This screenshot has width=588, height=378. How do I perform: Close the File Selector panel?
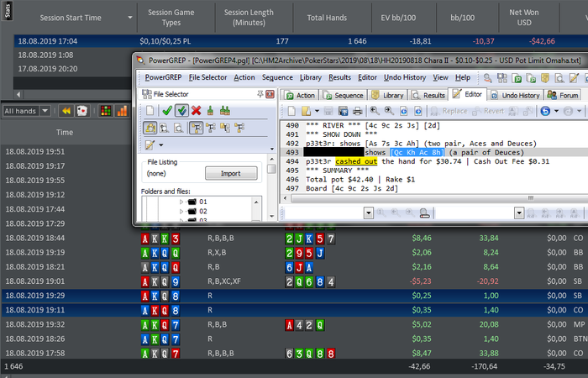[270, 94]
